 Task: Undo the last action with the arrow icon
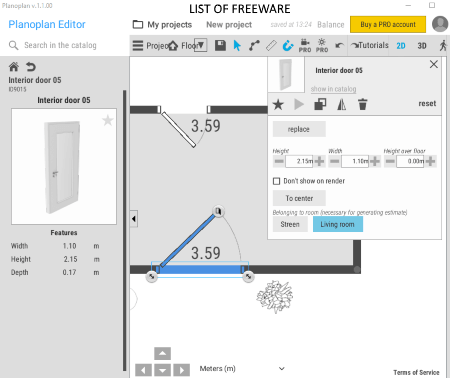click(x=339, y=45)
